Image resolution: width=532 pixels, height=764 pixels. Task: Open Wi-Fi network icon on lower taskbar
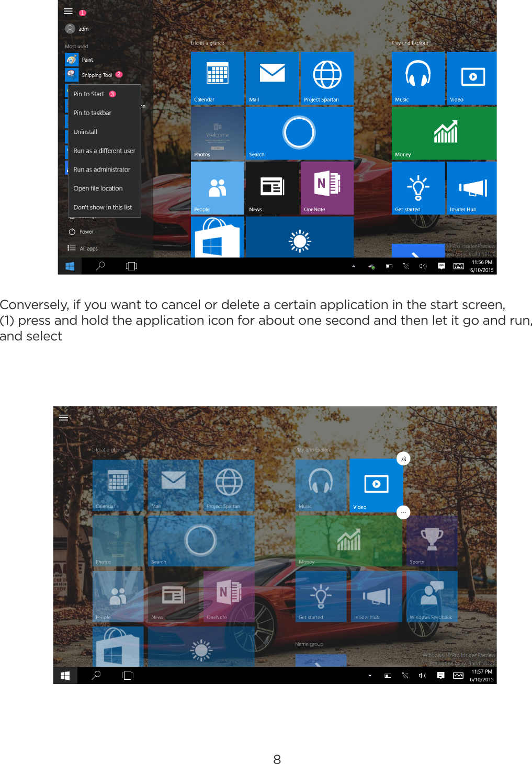click(x=405, y=675)
